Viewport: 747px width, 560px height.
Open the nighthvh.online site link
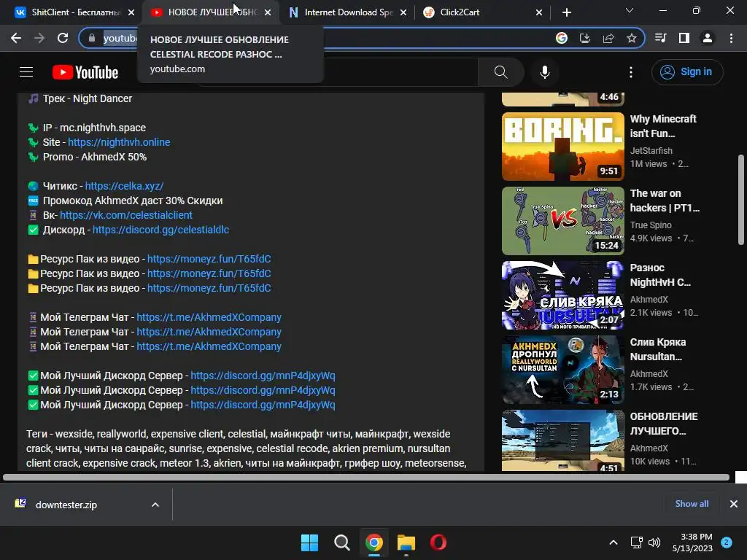coord(119,142)
